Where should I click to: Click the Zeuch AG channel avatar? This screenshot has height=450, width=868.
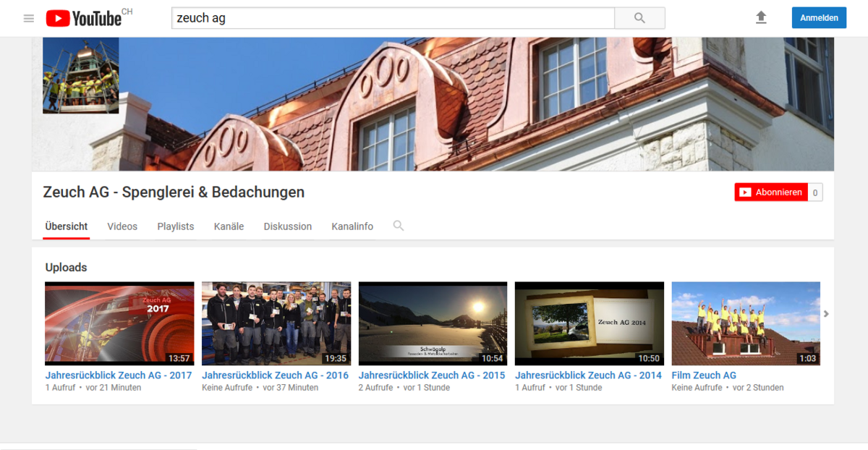point(80,75)
